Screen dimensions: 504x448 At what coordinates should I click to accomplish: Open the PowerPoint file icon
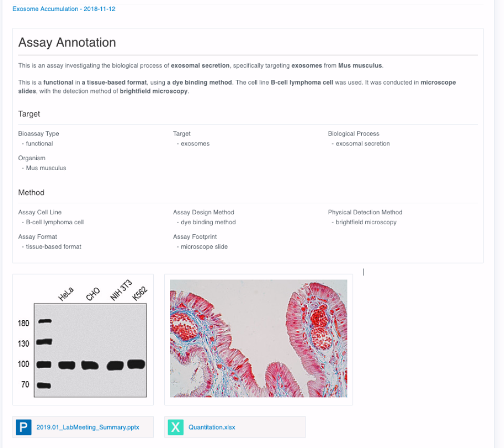23,427
